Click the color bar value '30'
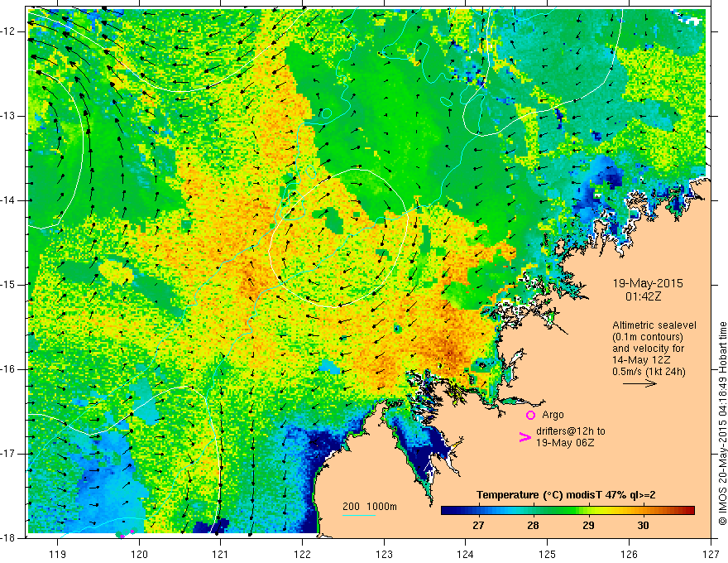 [x=643, y=526]
